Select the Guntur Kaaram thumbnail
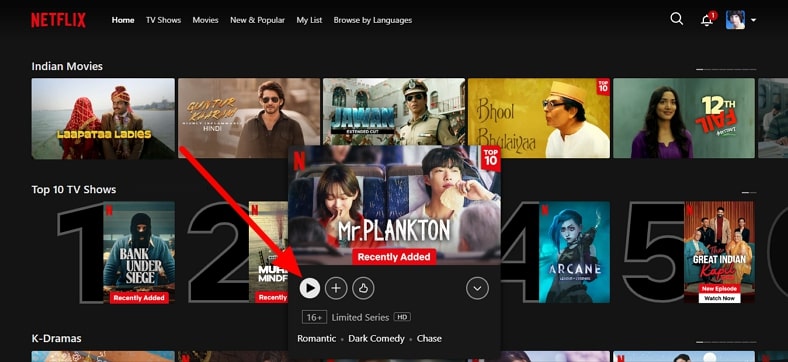 [x=249, y=118]
